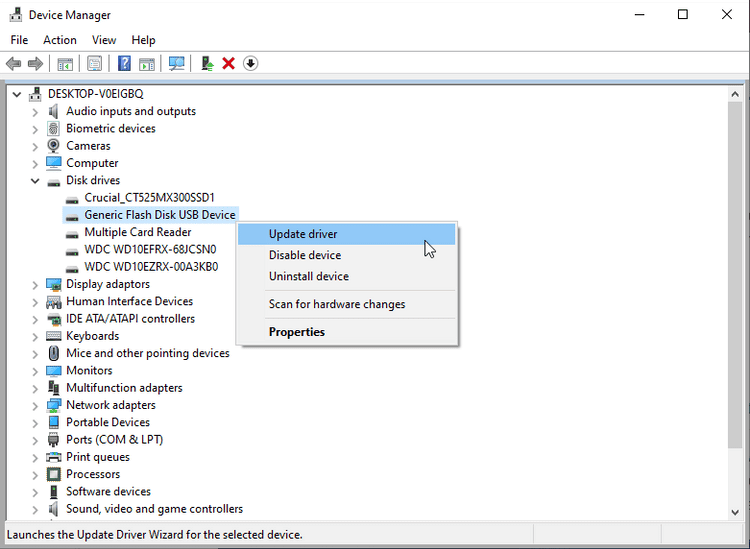Choose Scan for hardware changes in context menu
The width and height of the screenshot is (750, 549).
point(347,304)
